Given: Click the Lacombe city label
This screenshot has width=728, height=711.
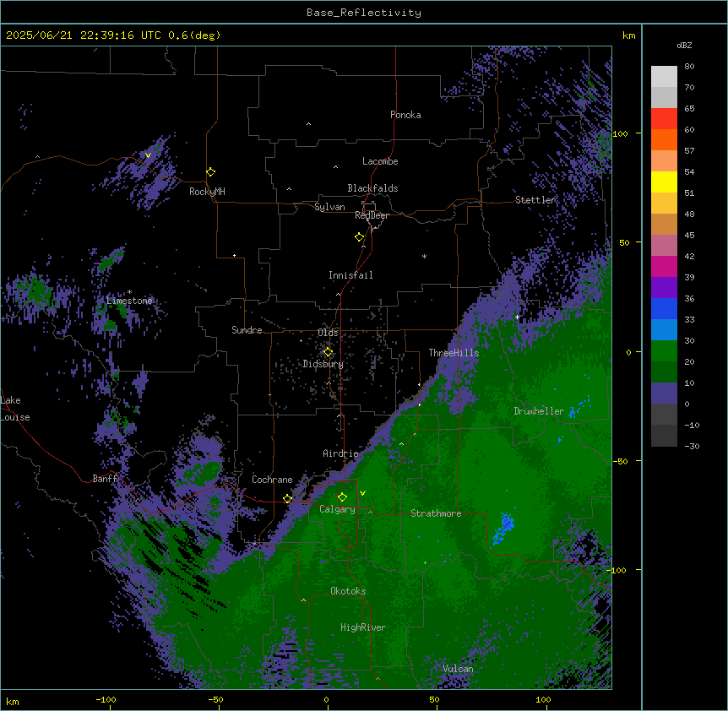Looking at the screenshot, I should point(380,161).
